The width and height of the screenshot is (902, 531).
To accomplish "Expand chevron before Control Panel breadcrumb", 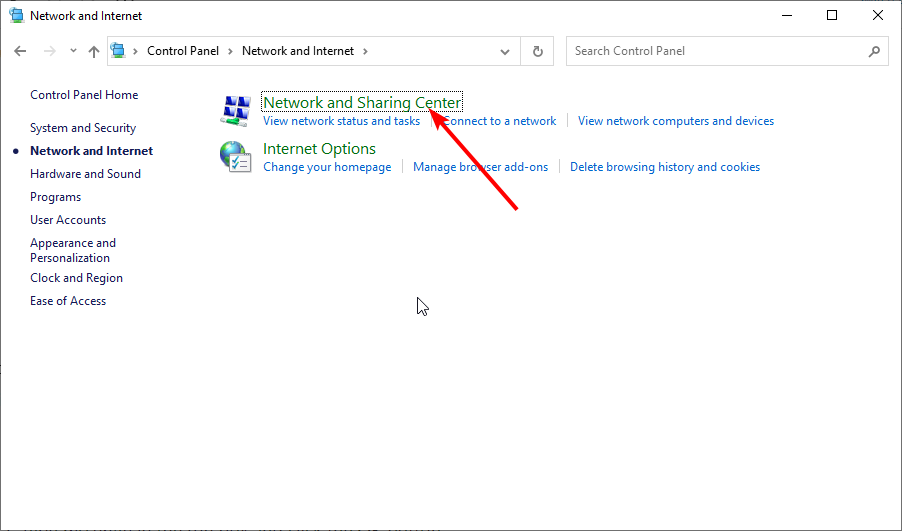I will [135, 51].
